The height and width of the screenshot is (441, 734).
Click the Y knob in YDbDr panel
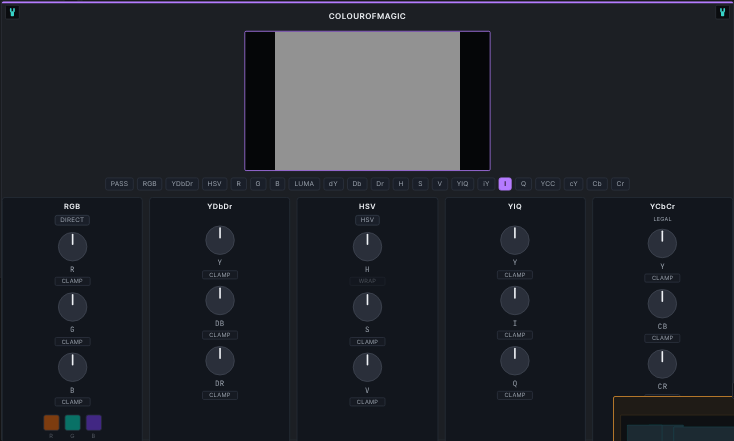(x=220, y=240)
